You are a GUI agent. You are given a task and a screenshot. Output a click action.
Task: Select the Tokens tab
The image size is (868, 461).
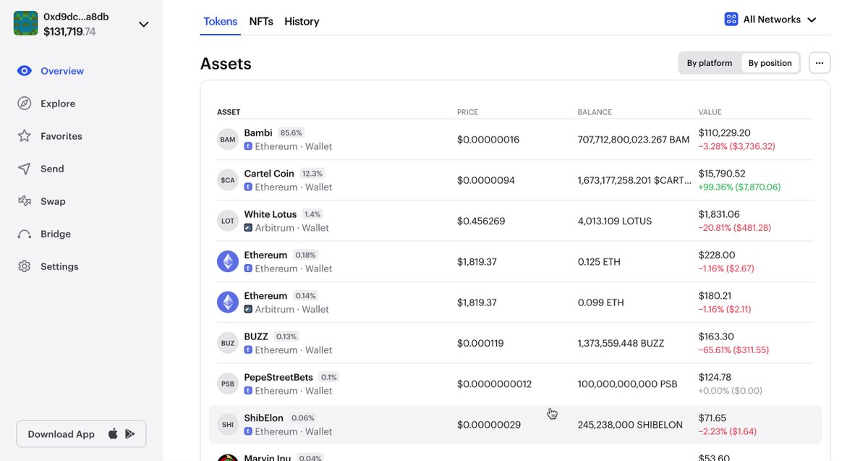pos(221,22)
